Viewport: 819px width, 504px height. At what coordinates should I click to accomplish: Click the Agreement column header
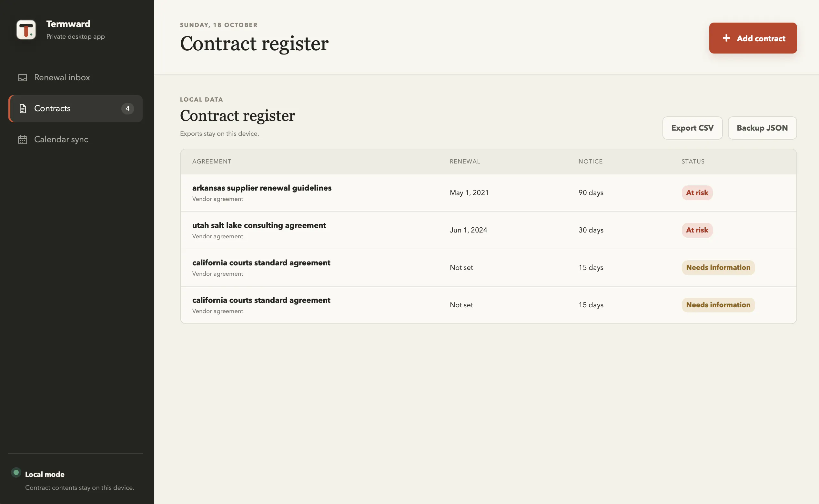click(211, 162)
